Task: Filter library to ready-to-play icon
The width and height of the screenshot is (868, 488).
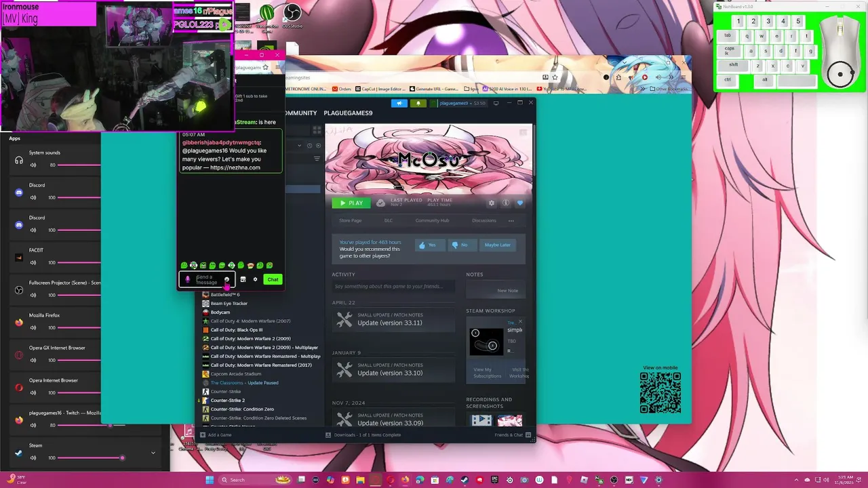Action: click(318, 146)
